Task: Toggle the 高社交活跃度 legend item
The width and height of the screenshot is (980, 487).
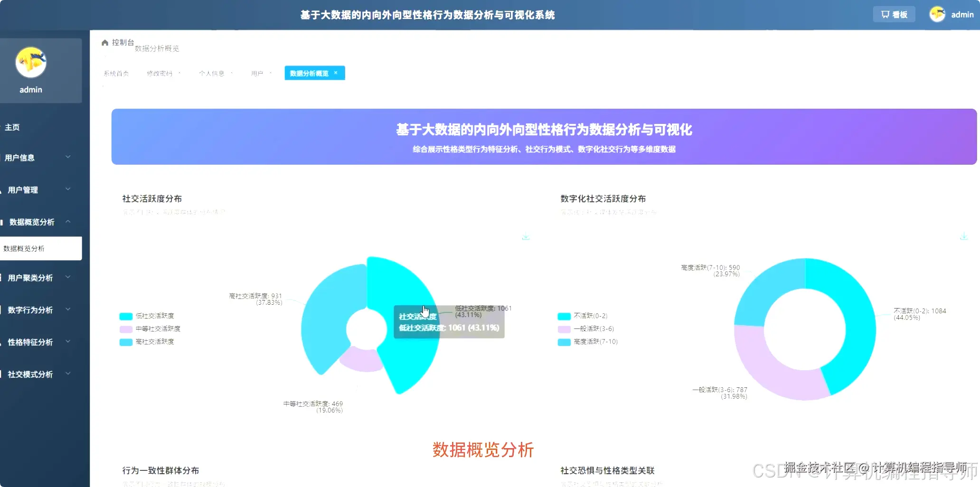Action: [x=147, y=342]
